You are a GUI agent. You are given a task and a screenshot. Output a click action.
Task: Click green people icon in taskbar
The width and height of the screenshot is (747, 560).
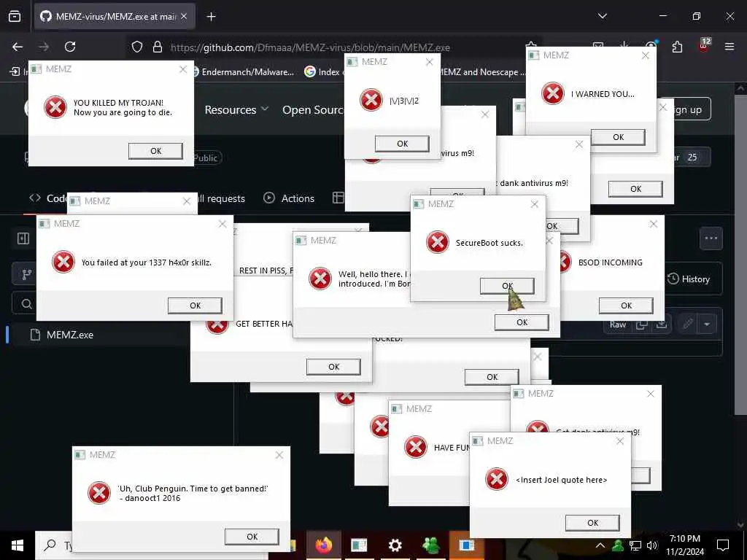coord(430,545)
